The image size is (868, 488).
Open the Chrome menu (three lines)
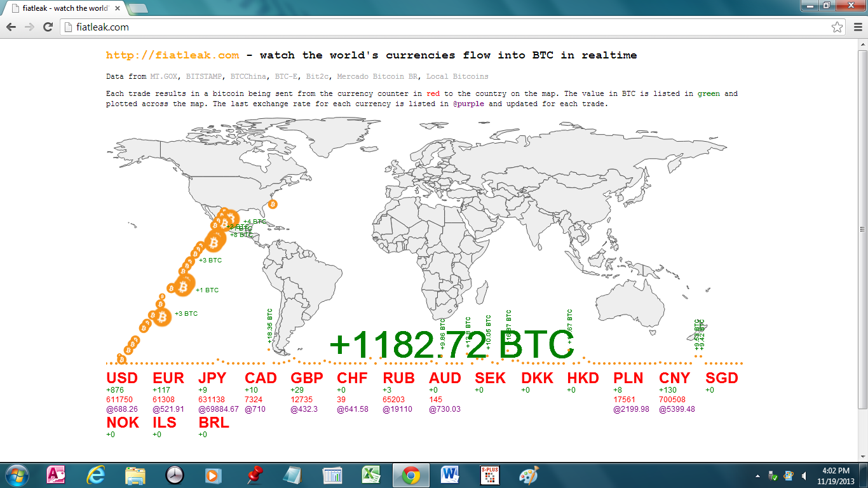tap(857, 27)
